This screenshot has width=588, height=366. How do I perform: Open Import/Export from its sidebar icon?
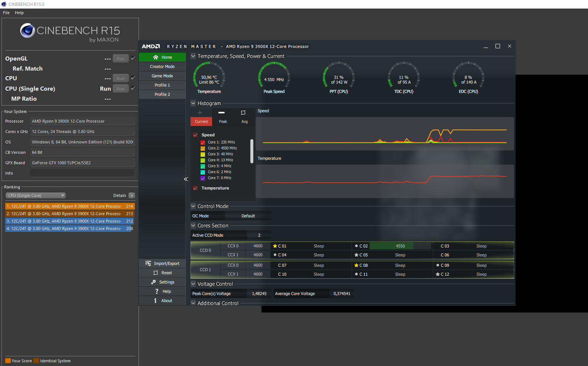click(x=148, y=263)
